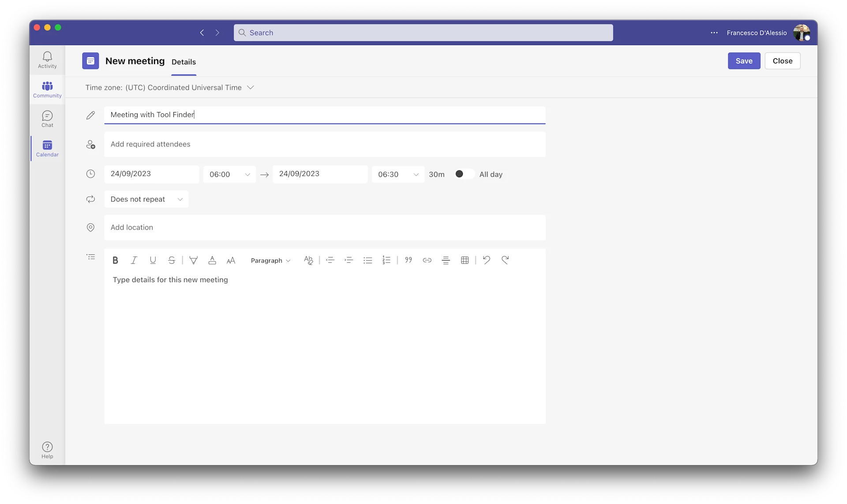Apply italic formatting in the editor
Viewport: 847px width, 504px height.
[134, 260]
